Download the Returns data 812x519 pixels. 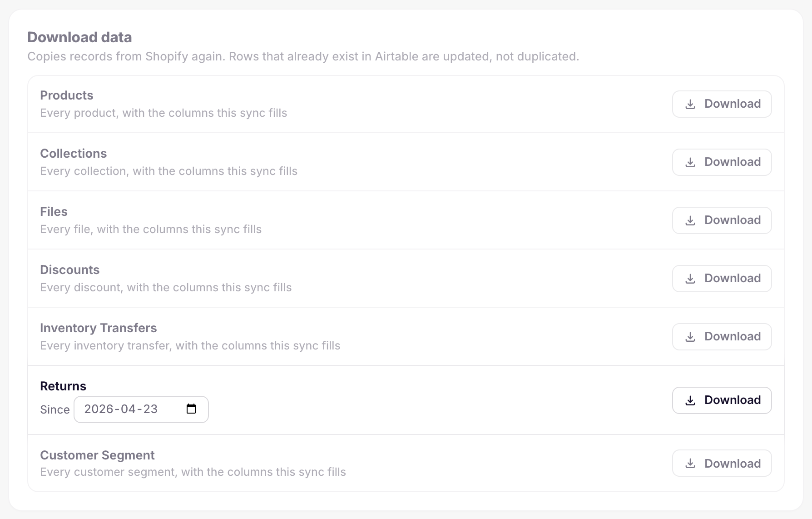pyautogui.click(x=722, y=400)
